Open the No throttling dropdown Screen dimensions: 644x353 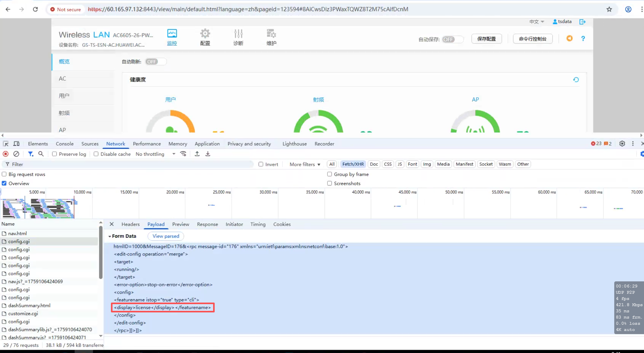click(155, 154)
